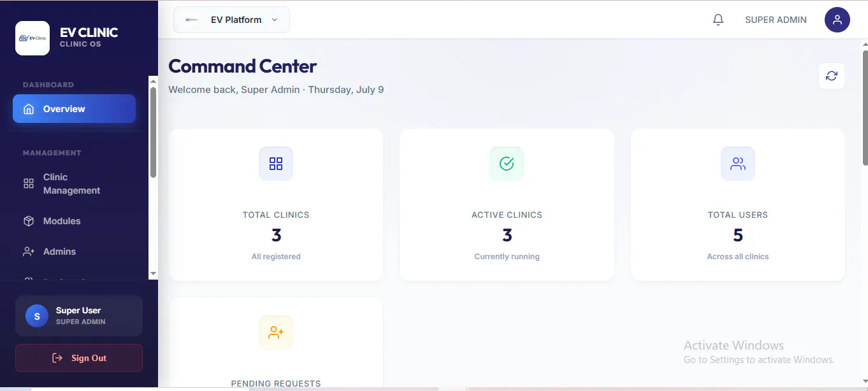Click the Overview home icon
This screenshot has height=391, width=868.
[29, 109]
